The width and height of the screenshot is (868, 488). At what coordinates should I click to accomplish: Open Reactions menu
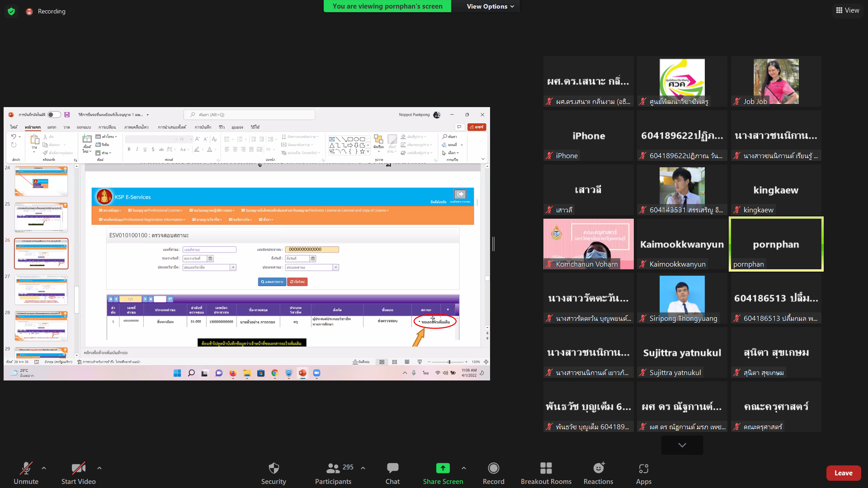tap(598, 469)
